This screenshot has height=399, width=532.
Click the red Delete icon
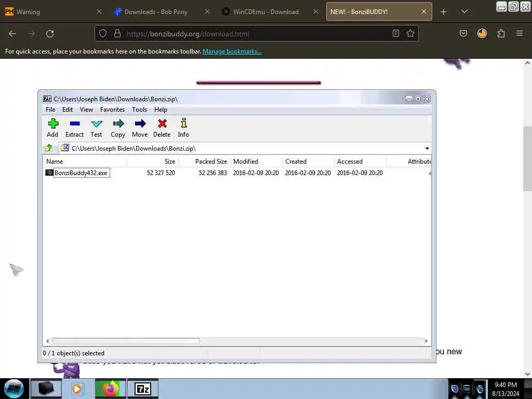pyautogui.click(x=162, y=128)
